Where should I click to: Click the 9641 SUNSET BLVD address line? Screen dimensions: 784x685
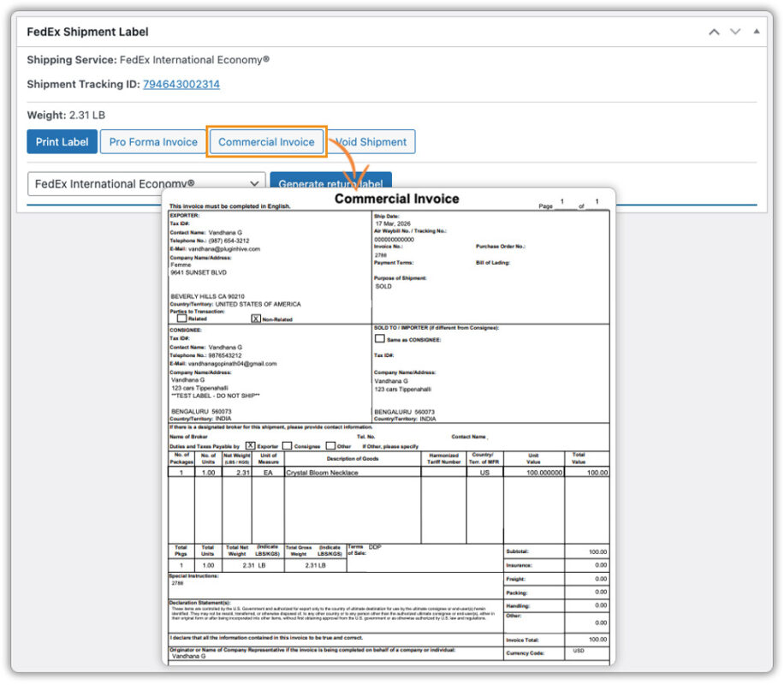click(x=199, y=272)
